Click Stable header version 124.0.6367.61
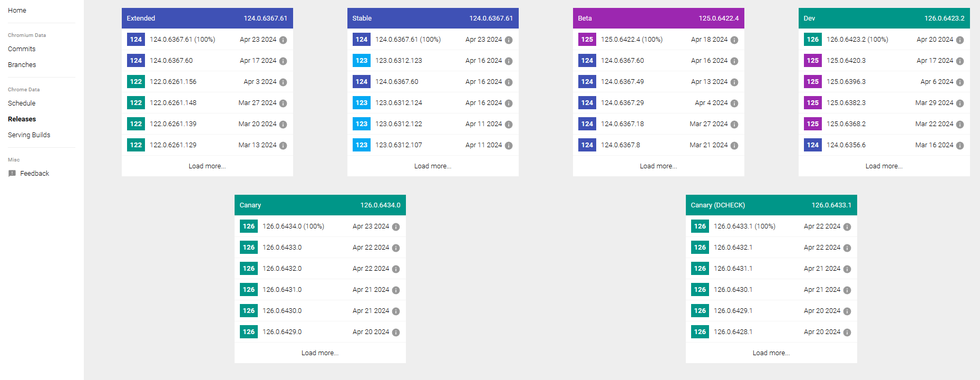The height and width of the screenshot is (380, 980). [x=491, y=18]
